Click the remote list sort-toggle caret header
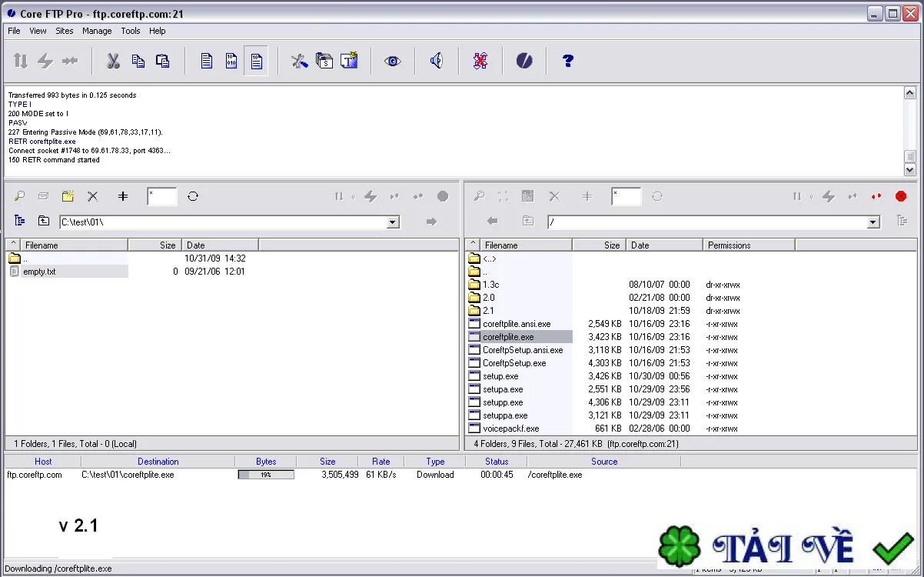Image resolution: width=924 pixels, height=577 pixels. [474, 245]
